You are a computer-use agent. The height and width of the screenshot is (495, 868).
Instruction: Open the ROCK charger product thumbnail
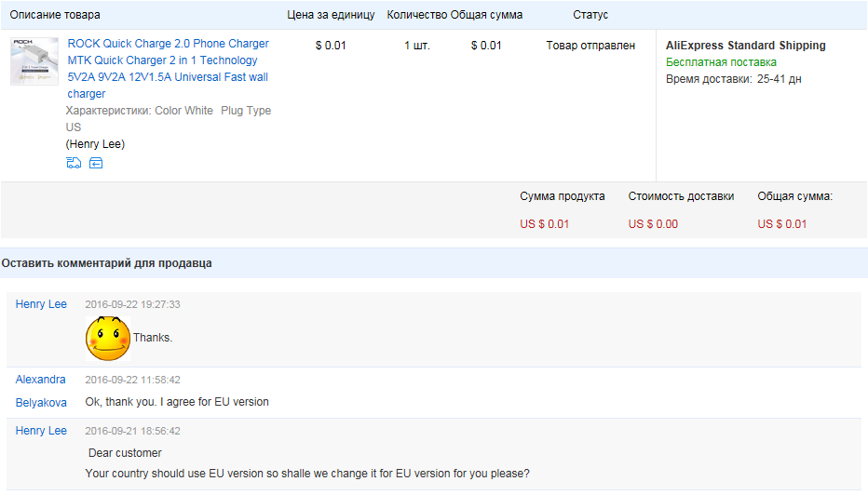point(34,61)
